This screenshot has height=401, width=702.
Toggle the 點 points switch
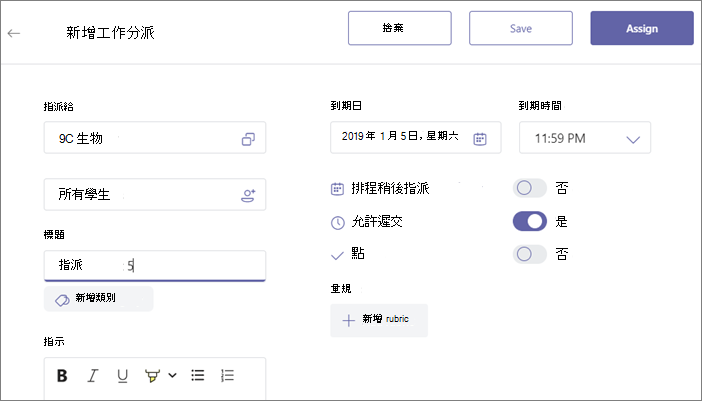point(530,254)
